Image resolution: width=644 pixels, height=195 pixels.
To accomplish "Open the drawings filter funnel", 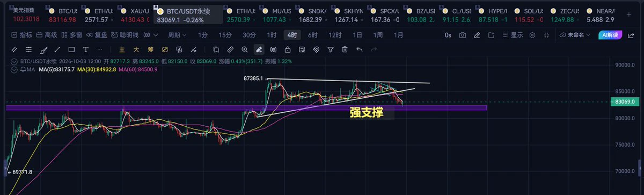I will [x=331, y=49].
